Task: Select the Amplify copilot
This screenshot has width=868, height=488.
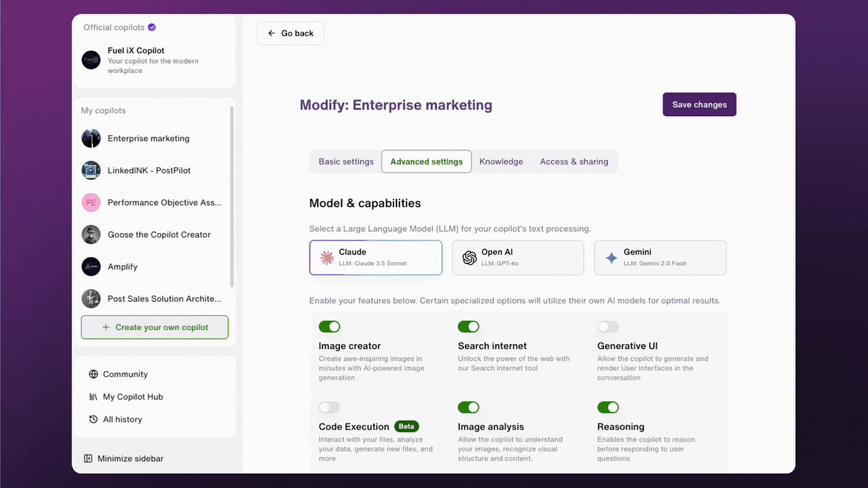Action: click(x=152, y=267)
